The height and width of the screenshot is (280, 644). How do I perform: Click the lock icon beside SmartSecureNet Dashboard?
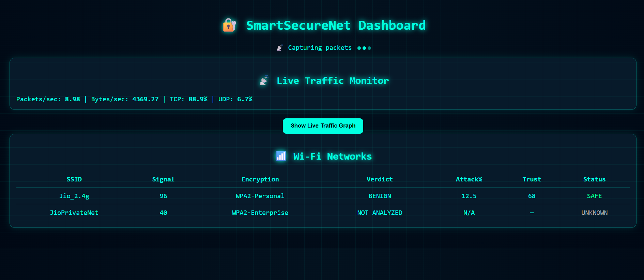coord(229,25)
